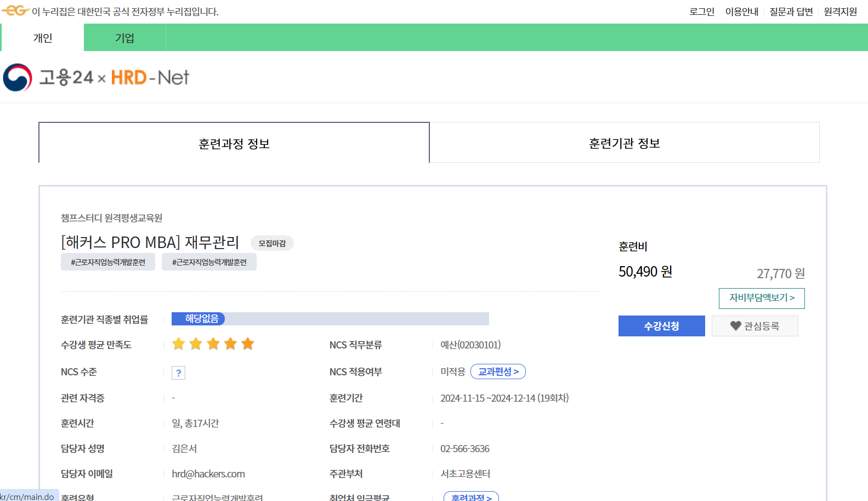Expand 자비부담액보기 details

coord(762,298)
